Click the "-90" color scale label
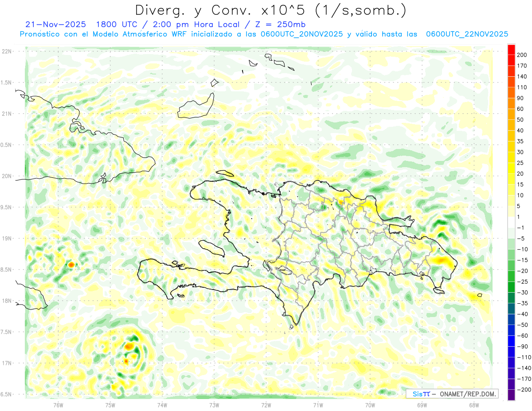The width and height of the screenshot is (532, 411). click(x=523, y=346)
